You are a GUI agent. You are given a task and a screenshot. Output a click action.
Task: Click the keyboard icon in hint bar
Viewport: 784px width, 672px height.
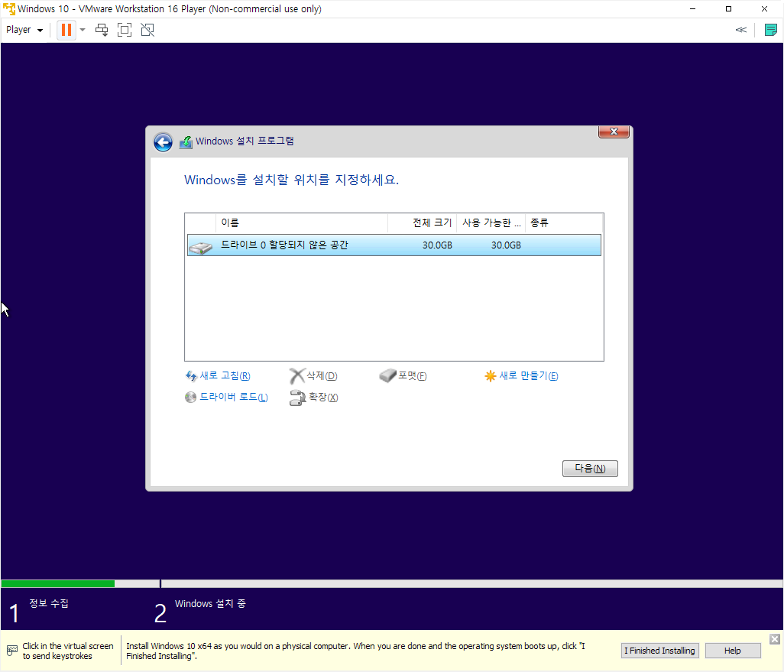tap(12, 651)
